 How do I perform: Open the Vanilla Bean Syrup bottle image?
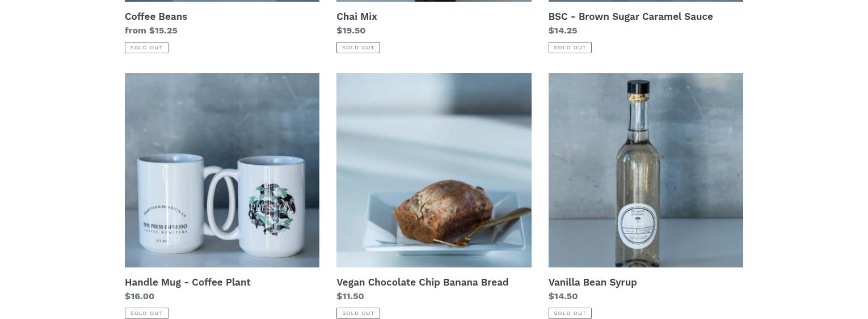point(646,170)
